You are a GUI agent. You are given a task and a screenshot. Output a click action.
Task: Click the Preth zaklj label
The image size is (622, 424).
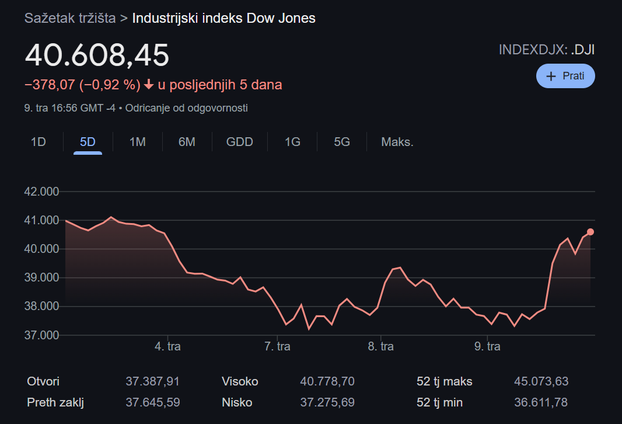point(56,403)
